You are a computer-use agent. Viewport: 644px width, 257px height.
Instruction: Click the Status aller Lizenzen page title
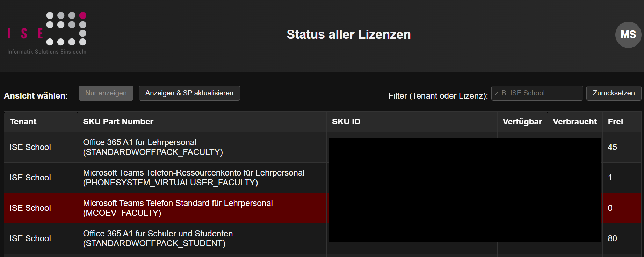(348, 35)
